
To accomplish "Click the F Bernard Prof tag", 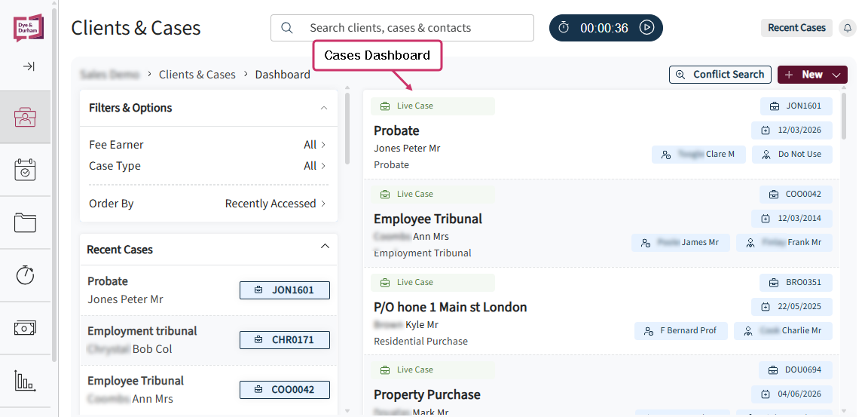I will tap(681, 330).
